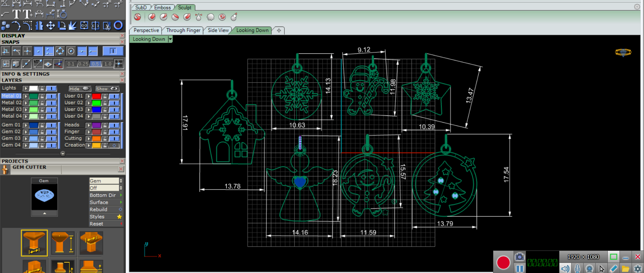The width and height of the screenshot is (644, 273).
Task: Expand the Metal 02 layer arrow
Action: click(25, 103)
